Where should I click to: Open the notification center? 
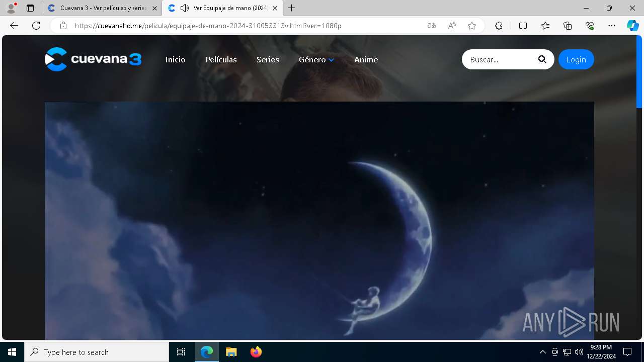tap(627, 352)
